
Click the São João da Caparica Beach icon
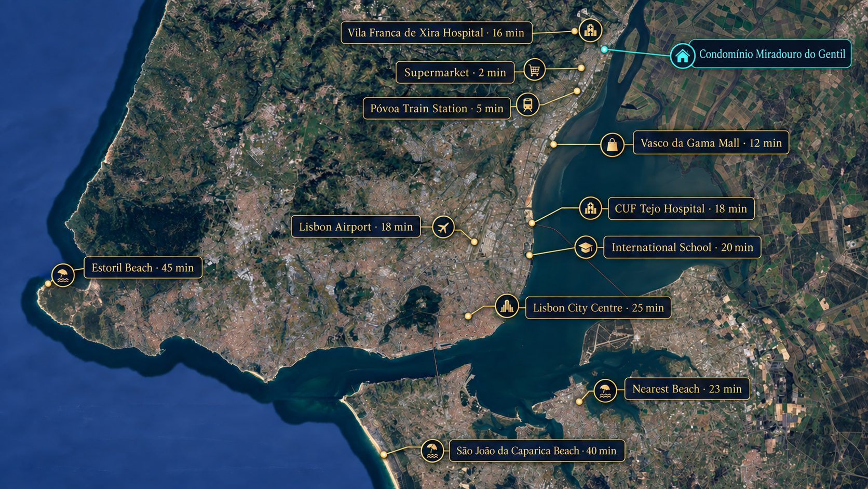(432, 451)
